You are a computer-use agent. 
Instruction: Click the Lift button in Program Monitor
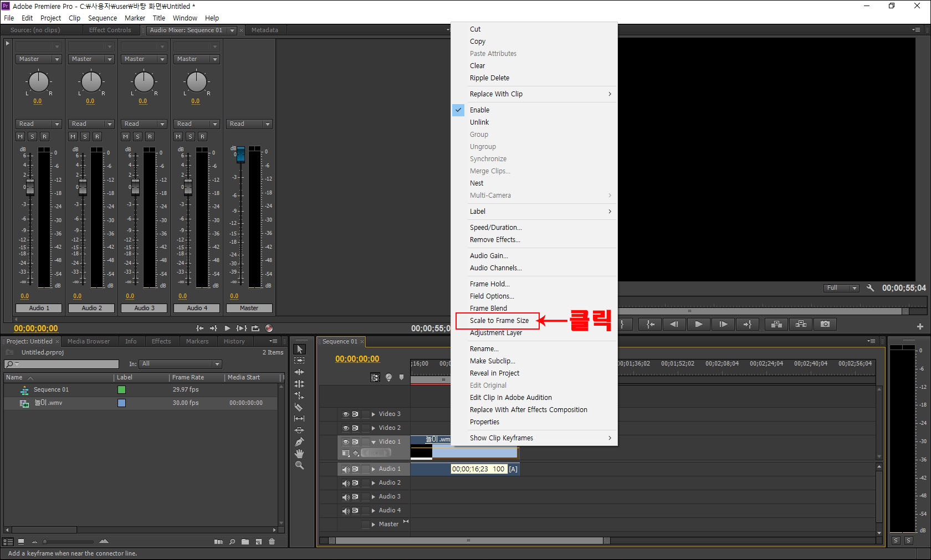pos(776,324)
